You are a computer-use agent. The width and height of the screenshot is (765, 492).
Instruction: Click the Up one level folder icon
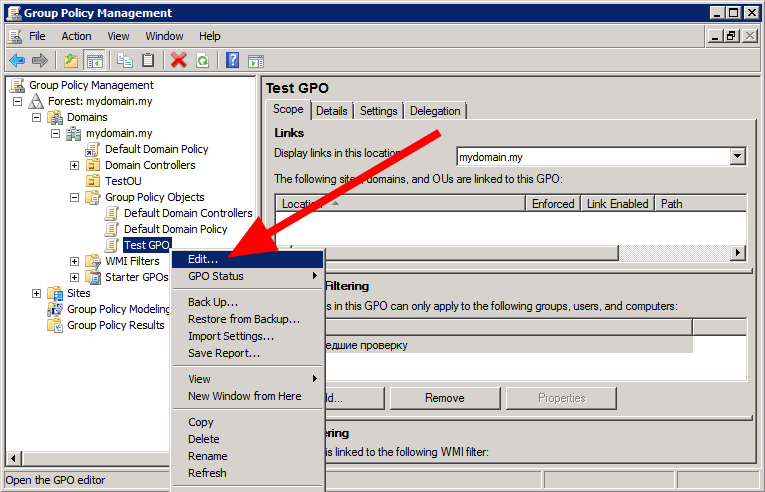[x=71, y=60]
